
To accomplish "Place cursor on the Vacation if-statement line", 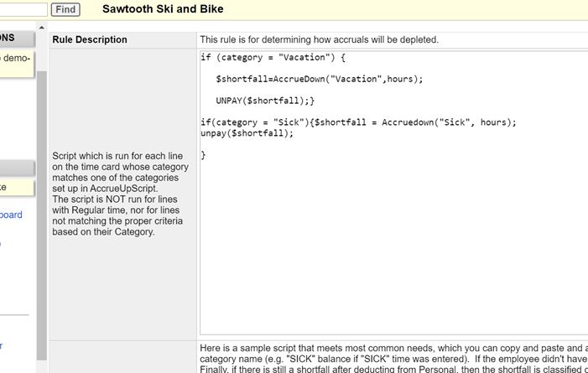I will click(x=273, y=58).
